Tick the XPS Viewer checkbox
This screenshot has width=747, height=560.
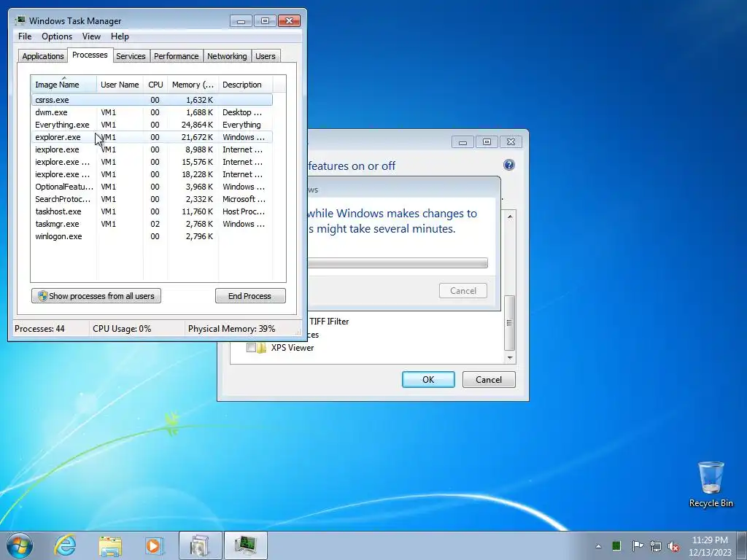point(251,348)
